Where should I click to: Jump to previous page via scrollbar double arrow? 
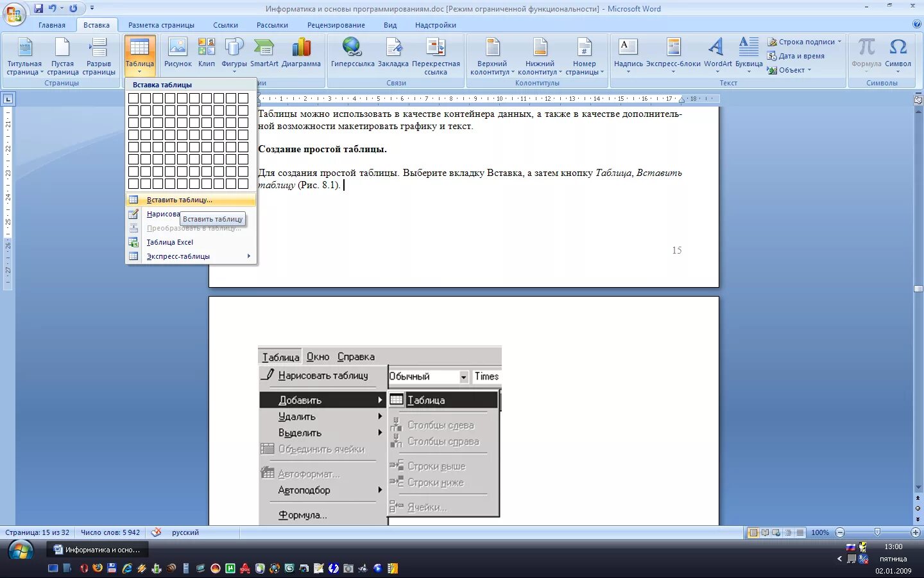[x=918, y=498]
